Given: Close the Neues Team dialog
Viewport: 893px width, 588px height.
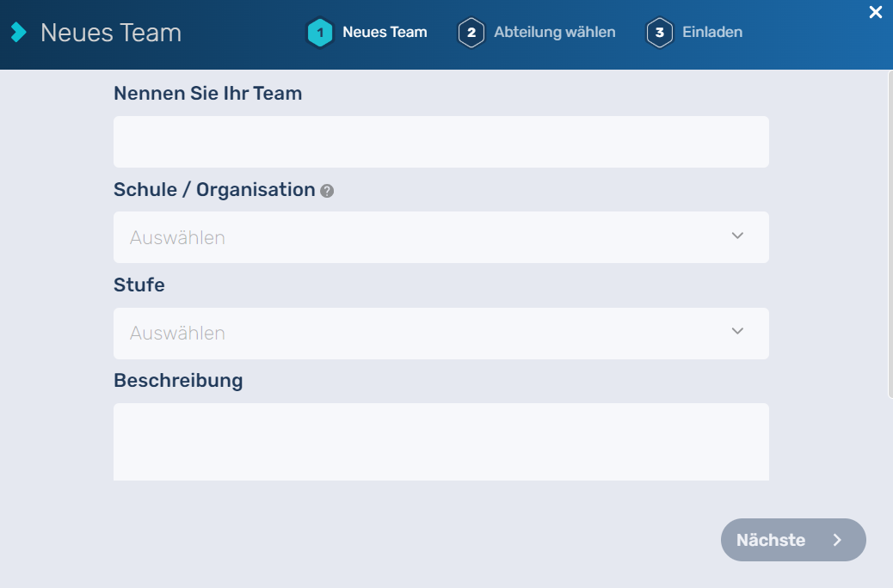Looking at the screenshot, I should 876,12.
